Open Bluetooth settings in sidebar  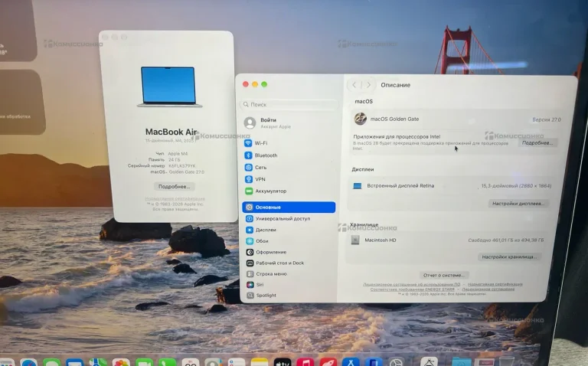[x=289, y=155]
